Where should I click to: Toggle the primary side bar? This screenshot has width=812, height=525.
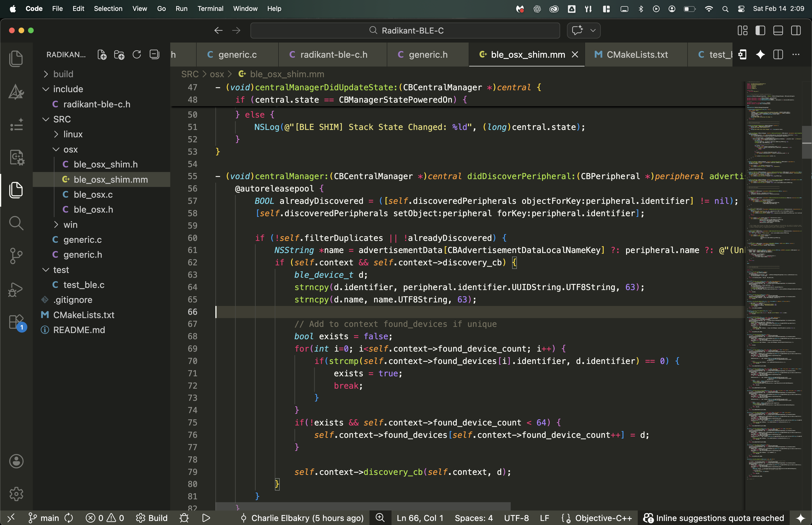click(x=760, y=31)
